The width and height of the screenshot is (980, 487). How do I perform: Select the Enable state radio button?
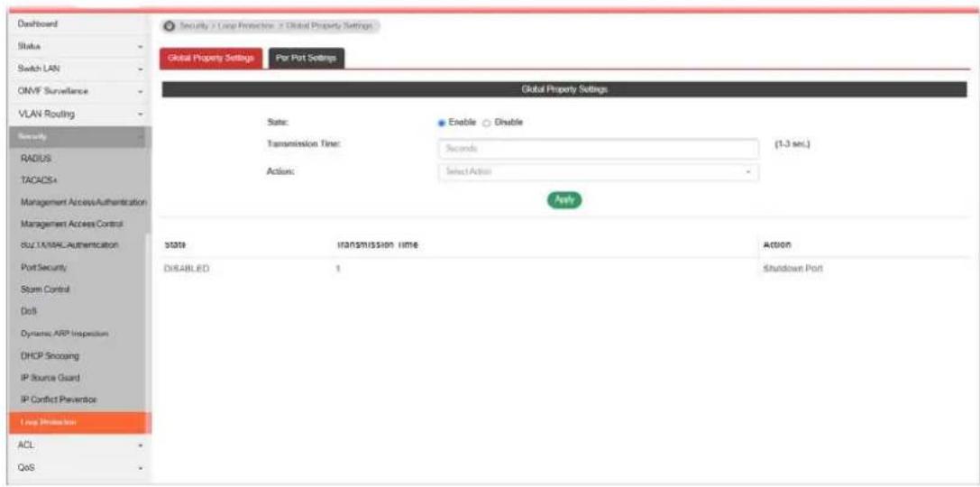pos(442,123)
